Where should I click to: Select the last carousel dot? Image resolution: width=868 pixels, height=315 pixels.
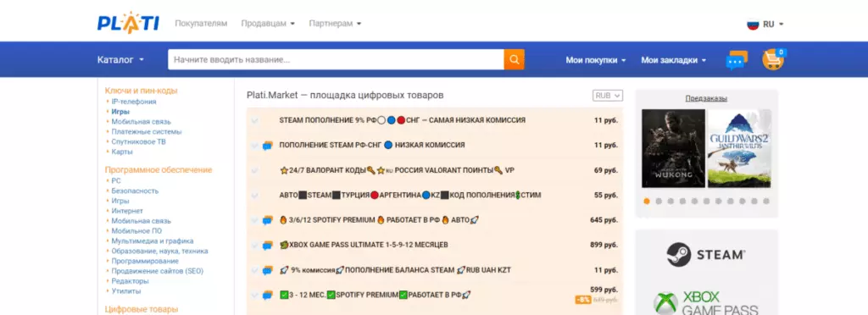pyautogui.click(x=766, y=202)
